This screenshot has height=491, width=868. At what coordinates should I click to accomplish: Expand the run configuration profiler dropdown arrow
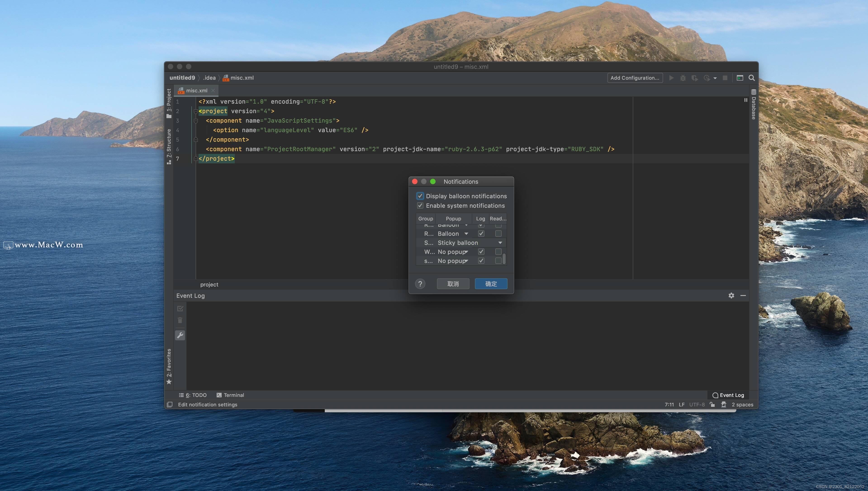click(x=715, y=78)
